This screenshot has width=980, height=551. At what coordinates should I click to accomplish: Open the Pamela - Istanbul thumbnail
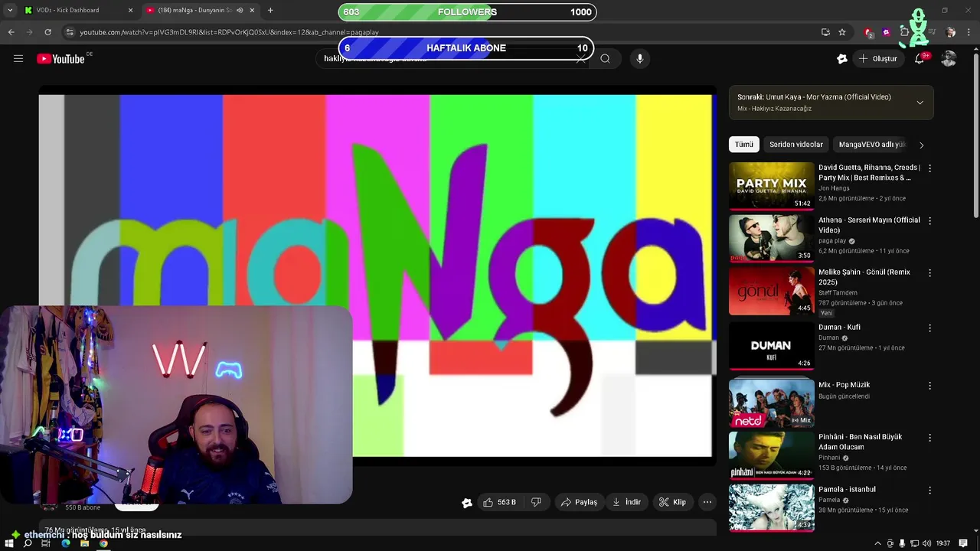pyautogui.click(x=771, y=507)
